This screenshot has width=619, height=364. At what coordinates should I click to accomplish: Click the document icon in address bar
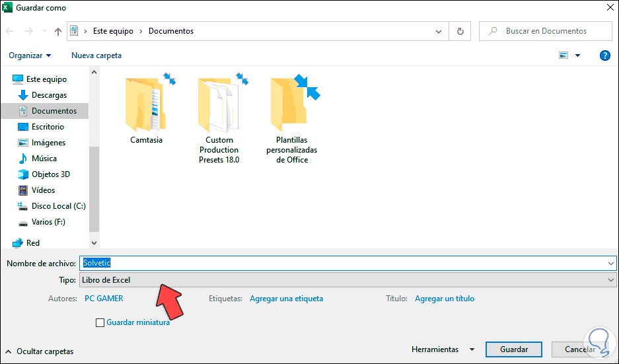(74, 31)
